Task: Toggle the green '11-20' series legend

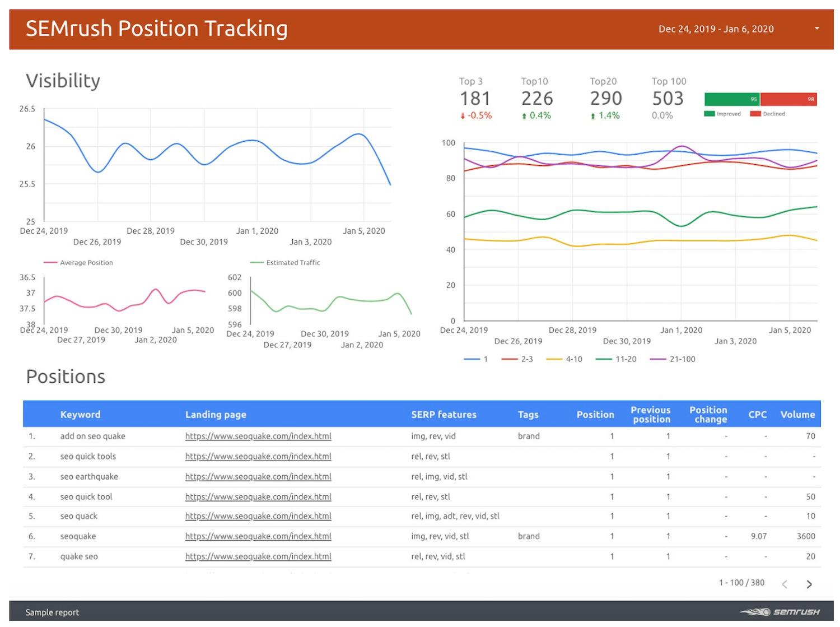Action: pos(616,359)
